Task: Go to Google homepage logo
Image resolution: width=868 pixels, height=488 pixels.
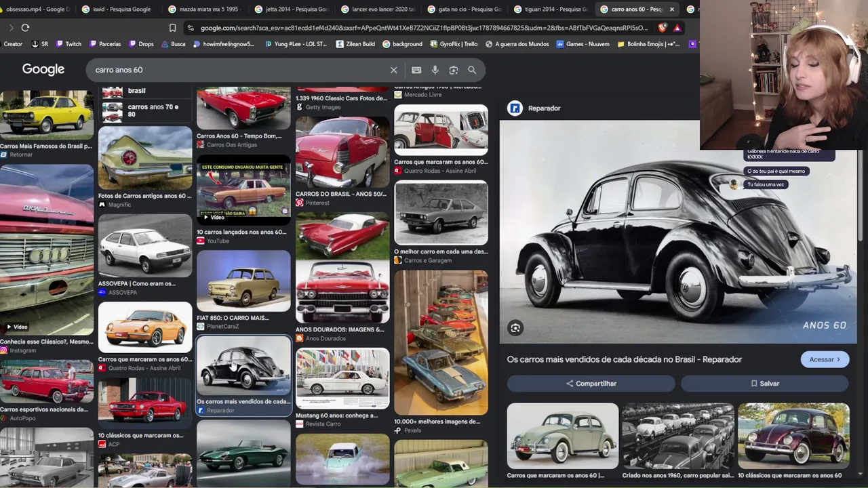Action: (x=43, y=69)
